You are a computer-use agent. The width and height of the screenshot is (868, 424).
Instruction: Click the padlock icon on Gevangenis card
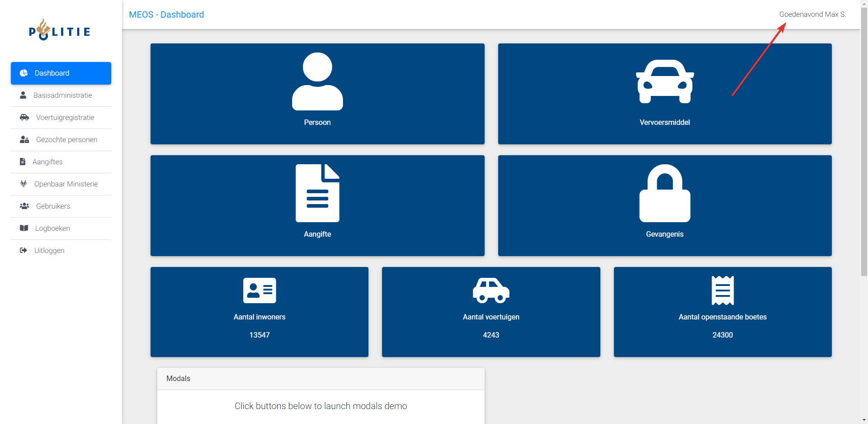[665, 193]
